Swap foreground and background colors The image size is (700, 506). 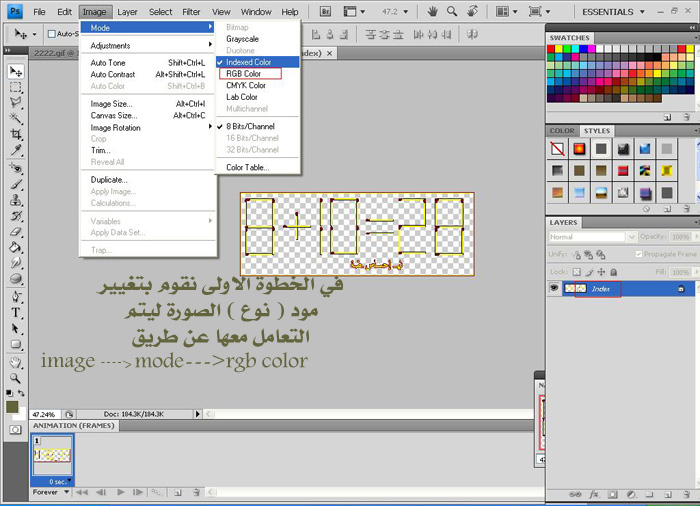coord(21,393)
